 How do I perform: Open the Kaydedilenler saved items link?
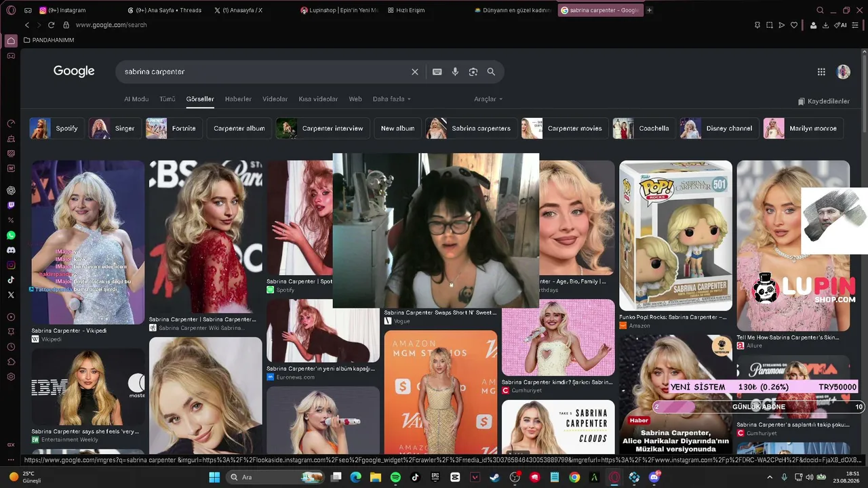[824, 101]
